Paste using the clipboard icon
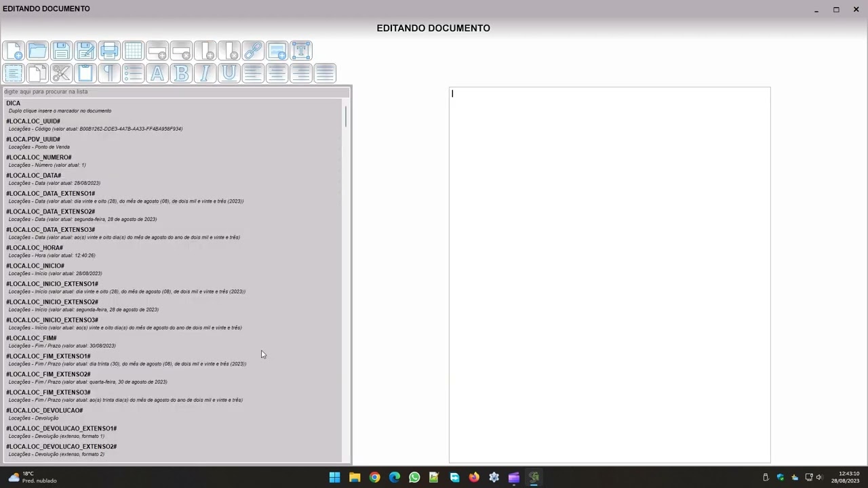 click(x=85, y=73)
